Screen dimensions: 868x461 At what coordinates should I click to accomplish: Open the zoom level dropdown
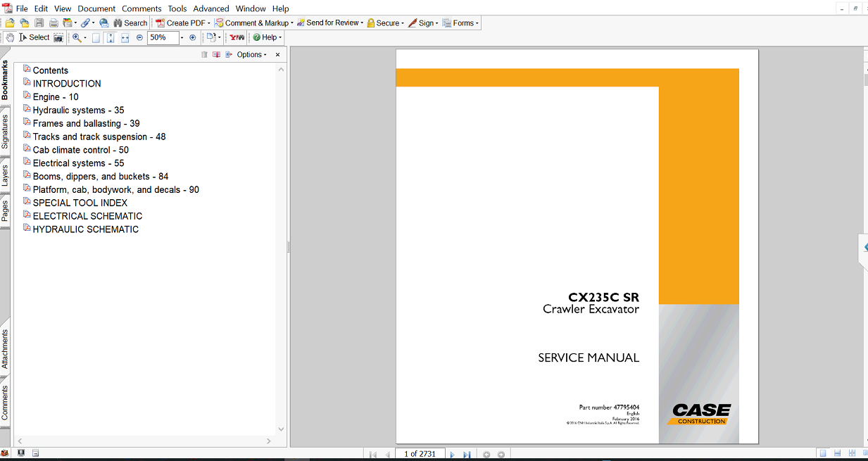[x=182, y=37]
